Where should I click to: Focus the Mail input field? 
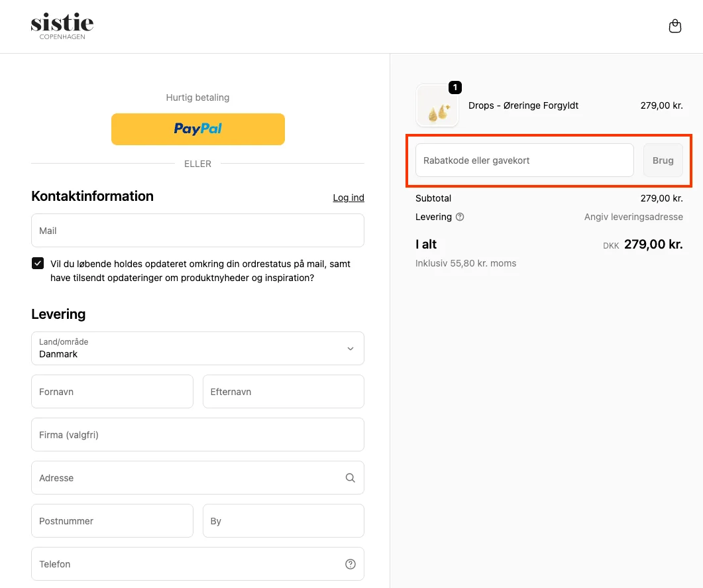click(197, 231)
